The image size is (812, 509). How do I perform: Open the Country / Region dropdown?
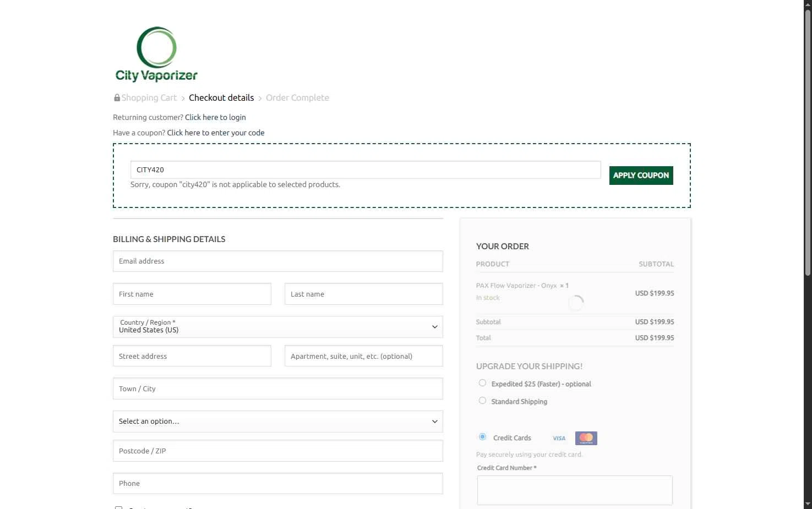tap(278, 327)
